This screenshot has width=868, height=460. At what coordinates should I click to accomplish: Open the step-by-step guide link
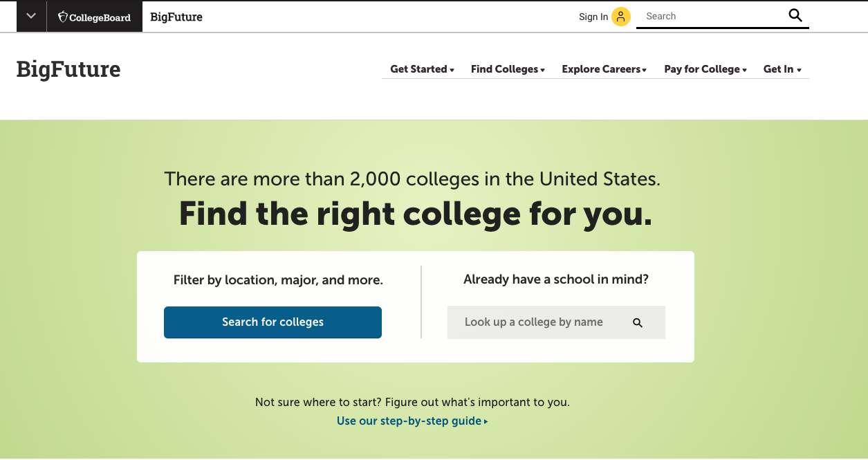pos(409,421)
